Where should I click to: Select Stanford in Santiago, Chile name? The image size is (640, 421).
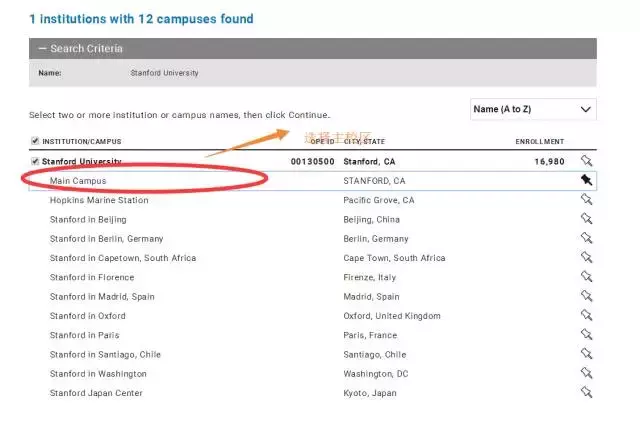point(105,354)
